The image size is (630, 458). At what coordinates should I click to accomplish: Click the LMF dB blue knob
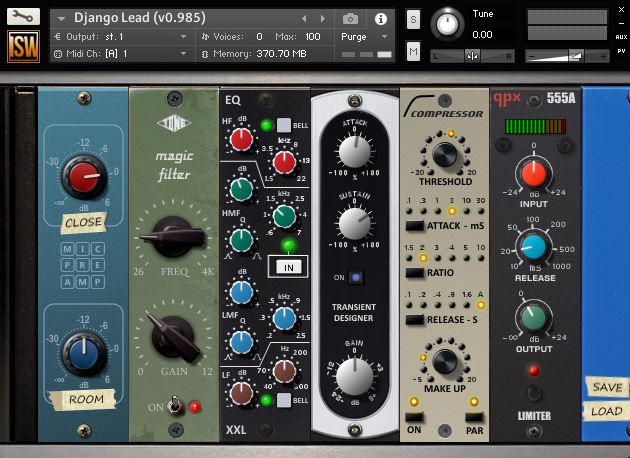[241, 292]
